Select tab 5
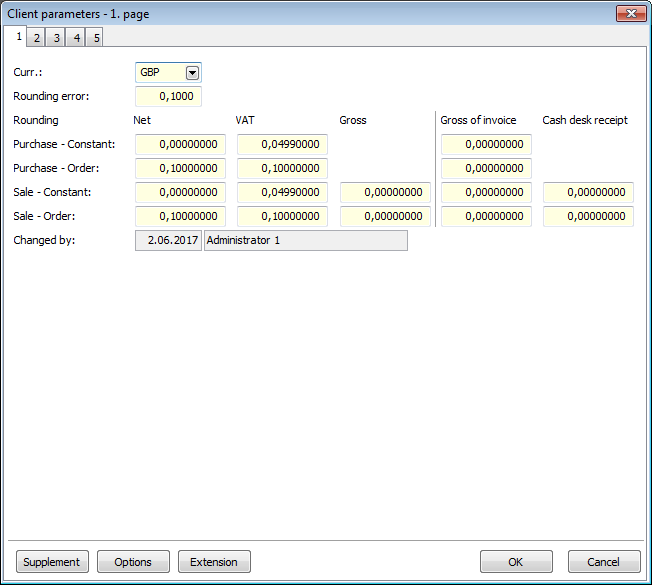 (x=96, y=38)
